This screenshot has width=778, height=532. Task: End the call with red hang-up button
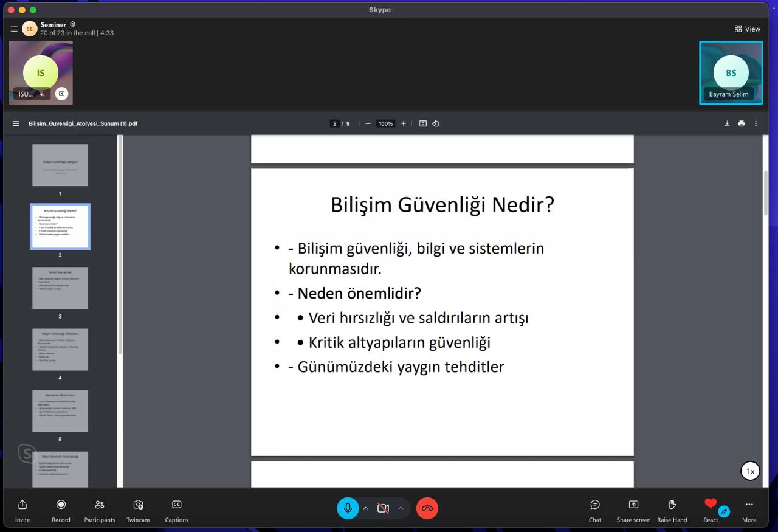pos(427,508)
